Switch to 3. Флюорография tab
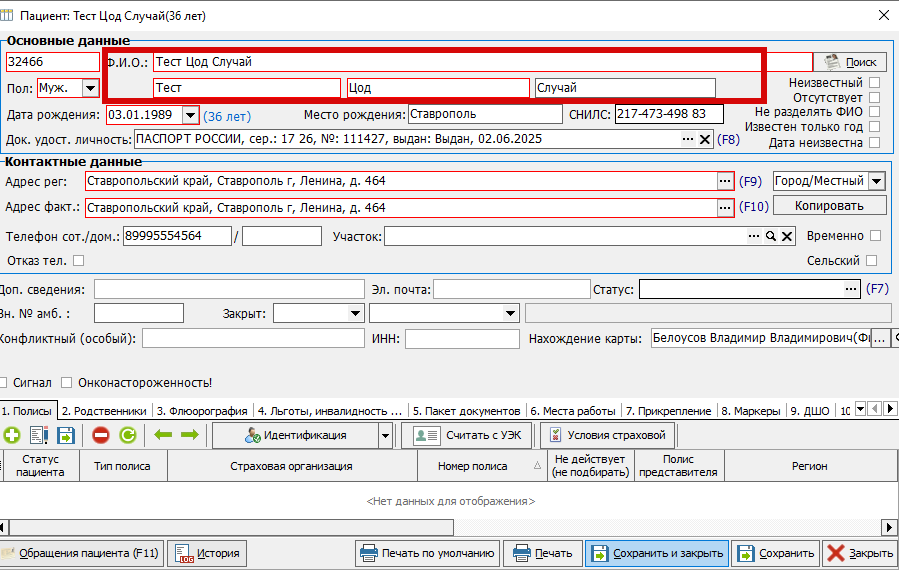Screen dimensions: 899x570 click(202, 411)
